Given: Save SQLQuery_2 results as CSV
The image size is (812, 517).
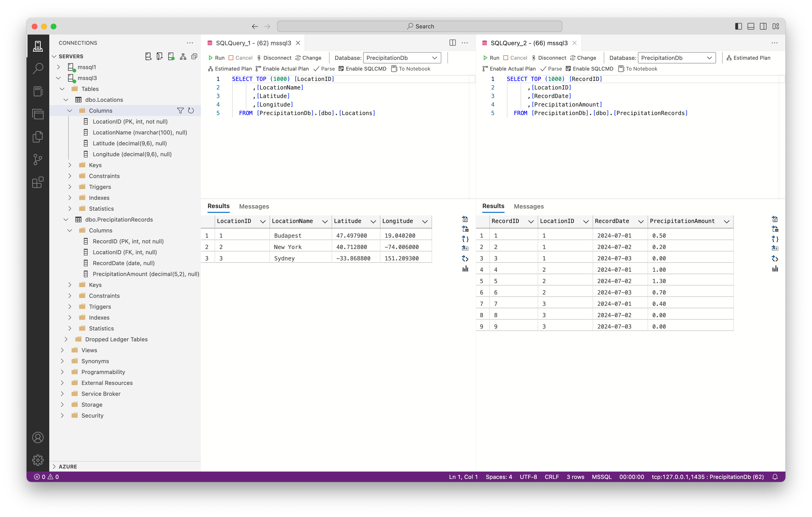Looking at the screenshot, I should 775,219.
